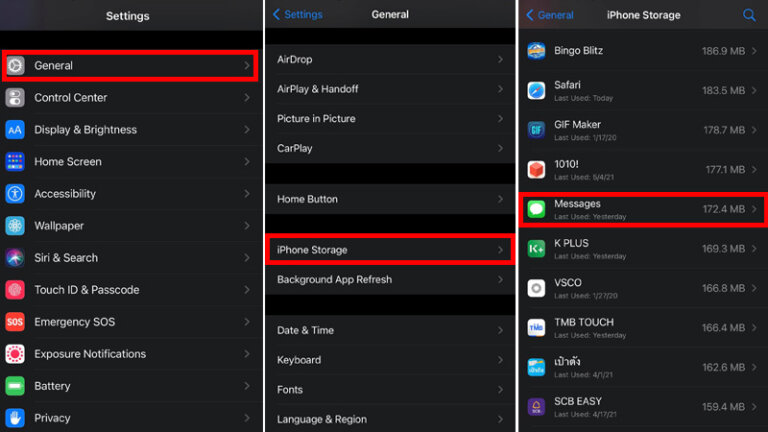Open Picture in Picture settings
This screenshot has height=432, width=768.
pyautogui.click(x=390, y=119)
